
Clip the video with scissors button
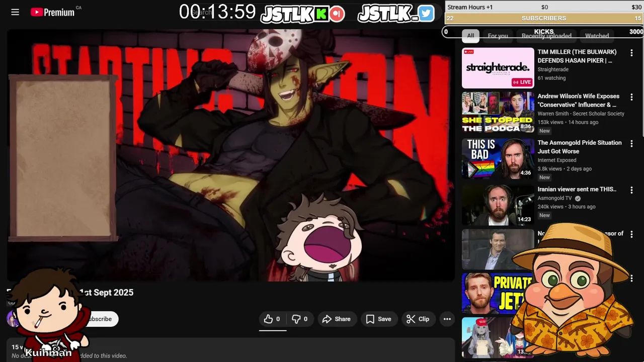coord(418,319)
